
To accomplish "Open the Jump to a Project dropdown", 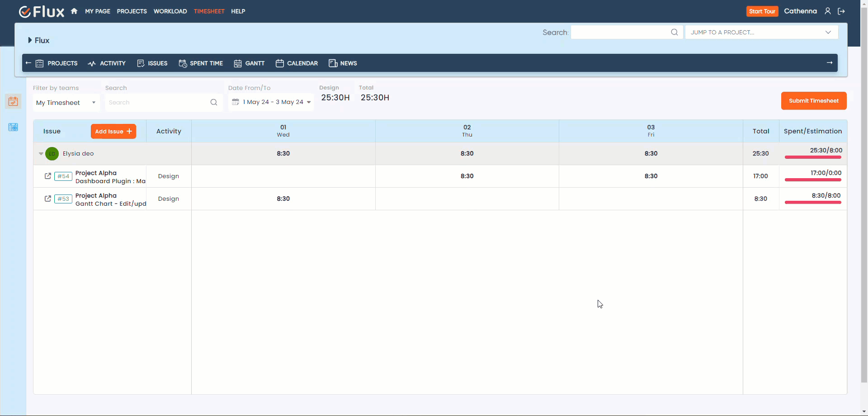I will [x=761, y=32].
